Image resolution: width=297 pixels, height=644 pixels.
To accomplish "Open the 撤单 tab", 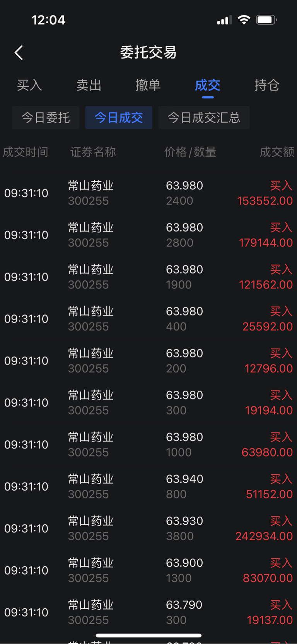I will click(x=148, y=85).
